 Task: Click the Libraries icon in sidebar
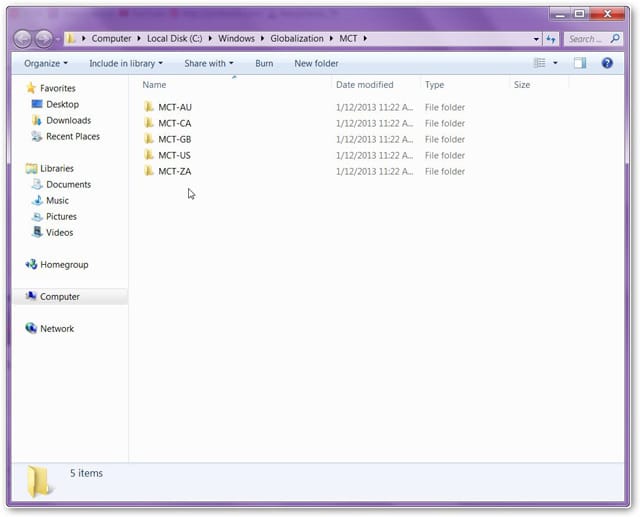(x=31, y=168)
